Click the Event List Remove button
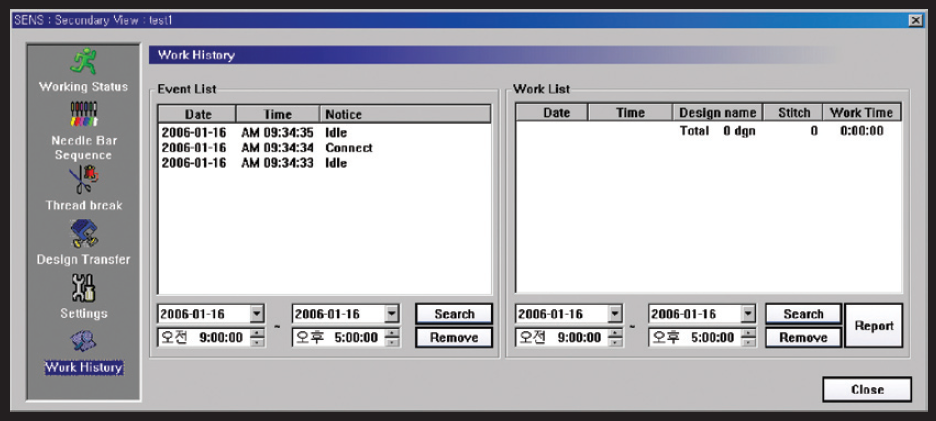The width and height of the screenshot is (936, 421). (x=454, y=337)
